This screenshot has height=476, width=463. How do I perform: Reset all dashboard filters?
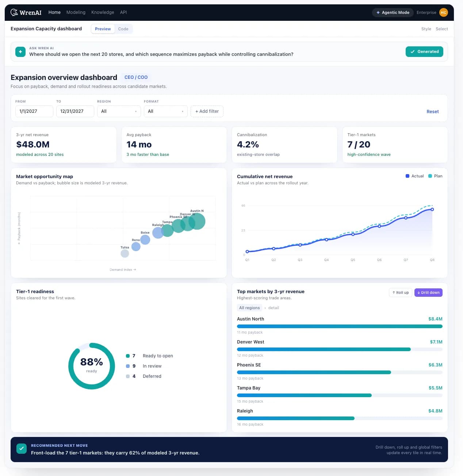pos(433,112)
